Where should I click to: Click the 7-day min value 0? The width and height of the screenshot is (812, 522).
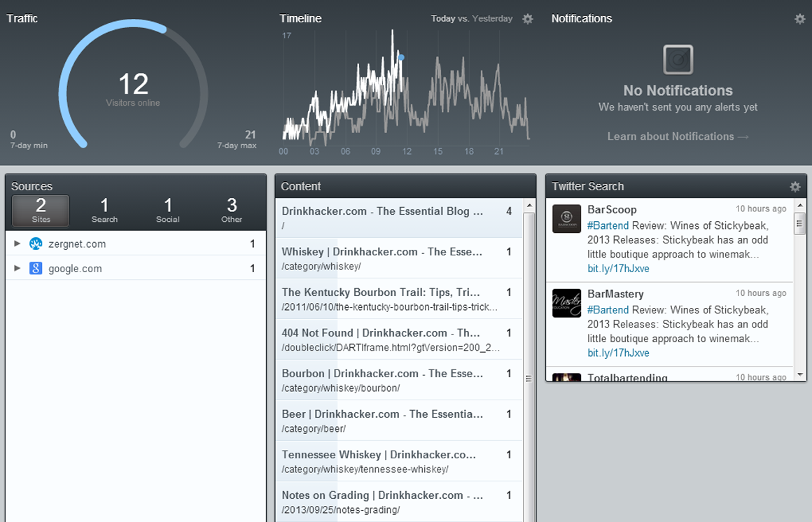pyautogui.click(x=13, y=134)
